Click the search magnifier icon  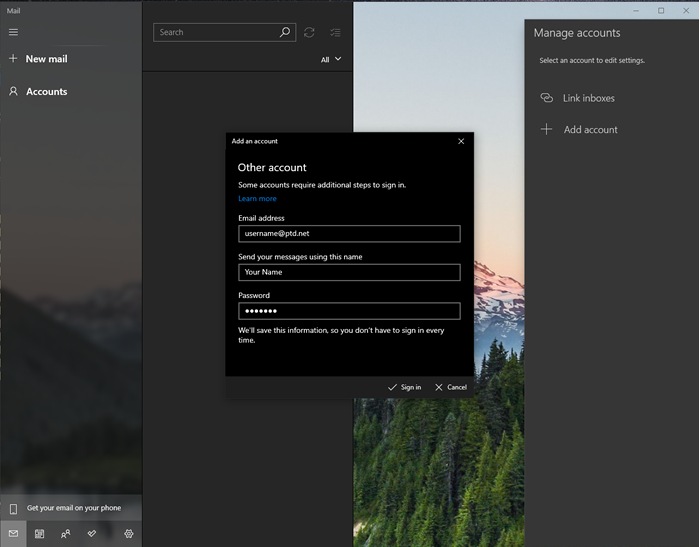[285, 32]
